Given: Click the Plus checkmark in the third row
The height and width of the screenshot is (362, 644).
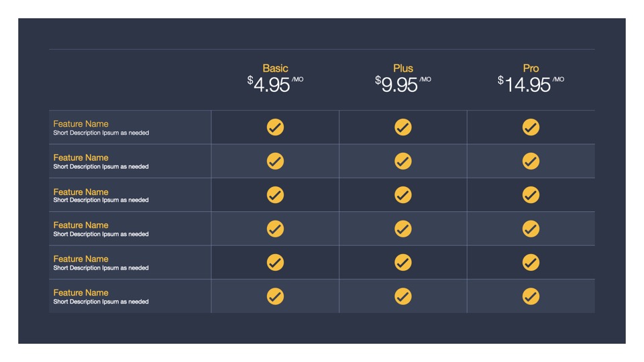Looking at the screenshot, I should click(402, 195).
